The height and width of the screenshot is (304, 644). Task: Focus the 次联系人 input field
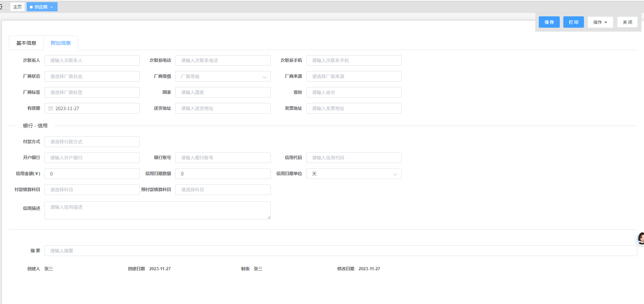pyautogui.click(x=92, y=61)
